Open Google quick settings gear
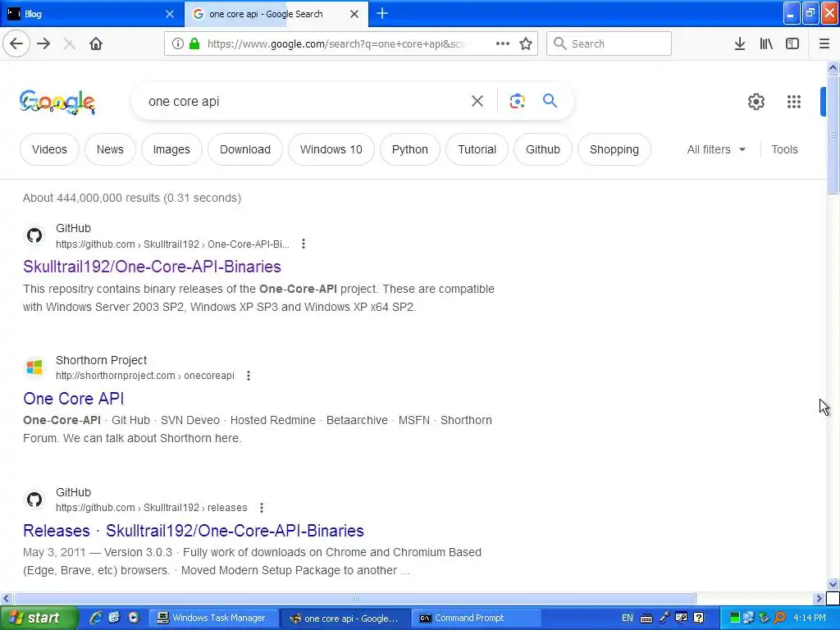840x630 pixels. (756, 101)
